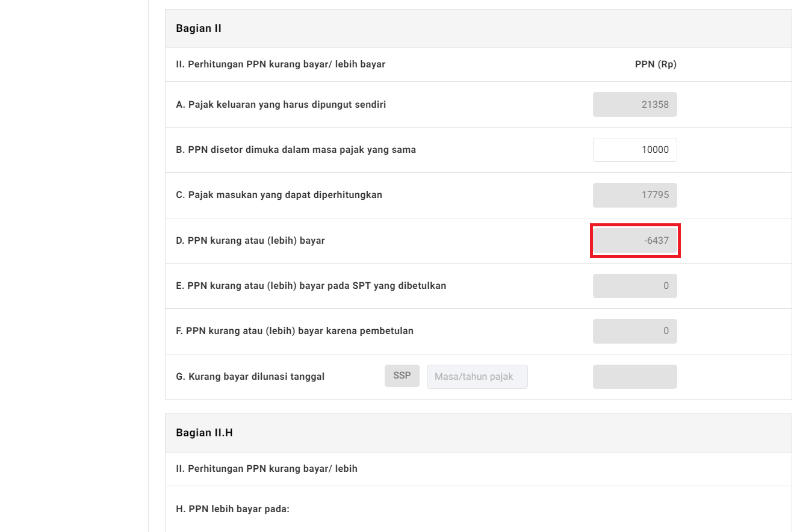Click the label E. PPN pada SPT yang dibetulkan
This screenshot has height=532, width=797.
coord(311,286)
